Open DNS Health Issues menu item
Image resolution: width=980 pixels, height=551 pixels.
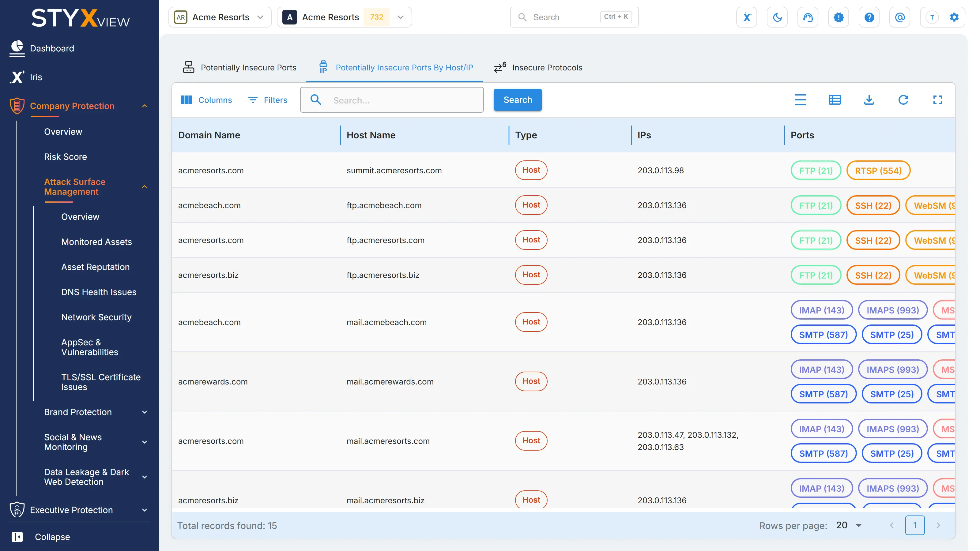(99, 292)
